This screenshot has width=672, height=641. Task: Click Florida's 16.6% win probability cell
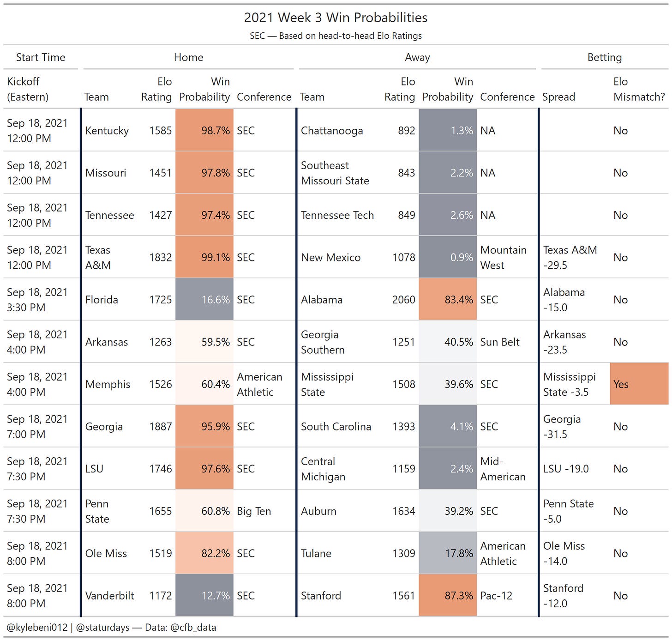tap(204, 300)
